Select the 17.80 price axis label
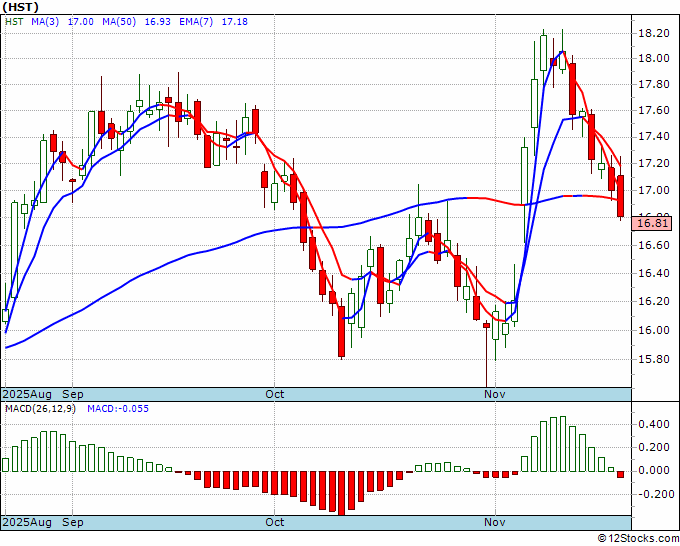 tap(654, 85)
